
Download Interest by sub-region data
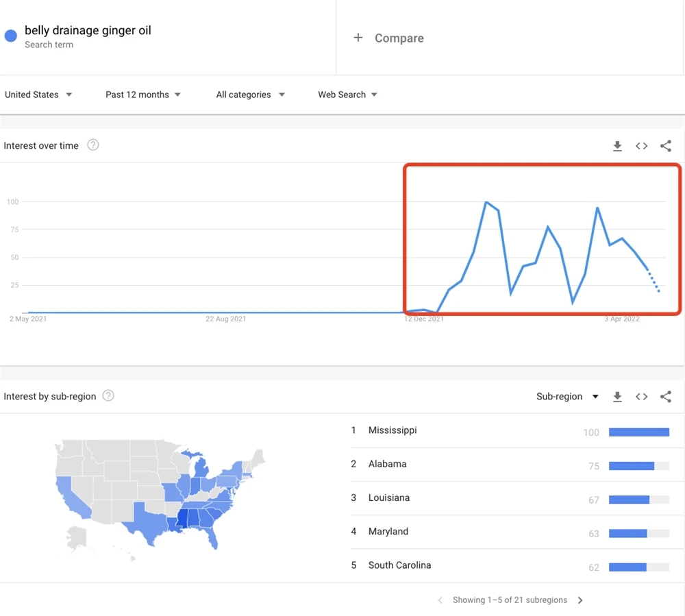coord(617,397)
